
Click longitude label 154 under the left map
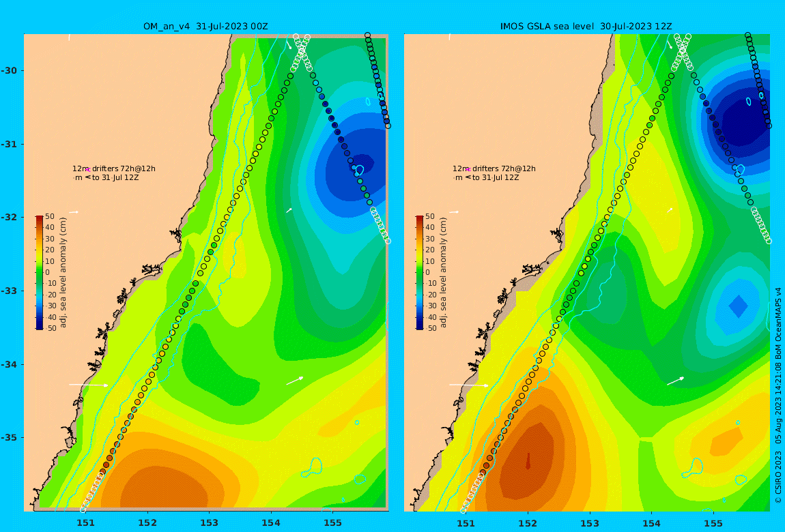[271, 523]
